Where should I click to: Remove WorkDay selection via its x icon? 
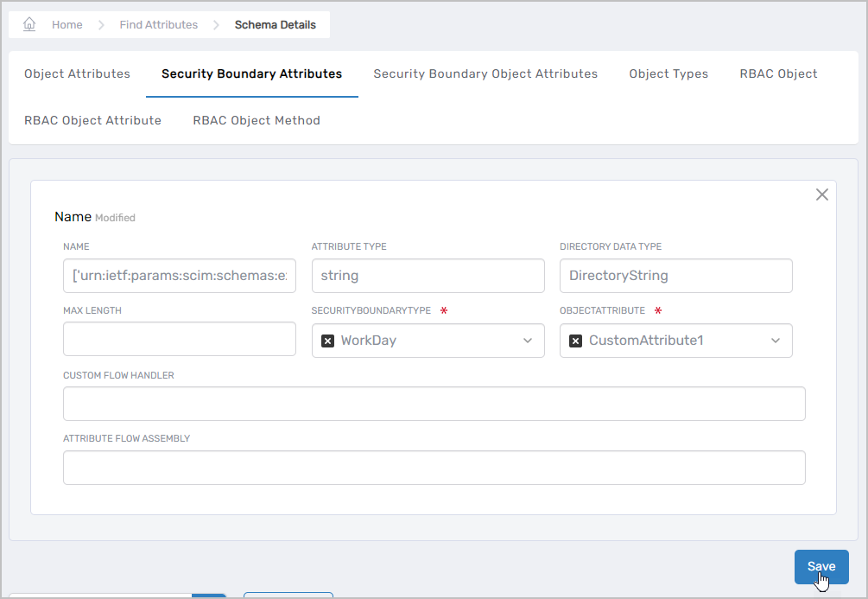tap(327, 341)
